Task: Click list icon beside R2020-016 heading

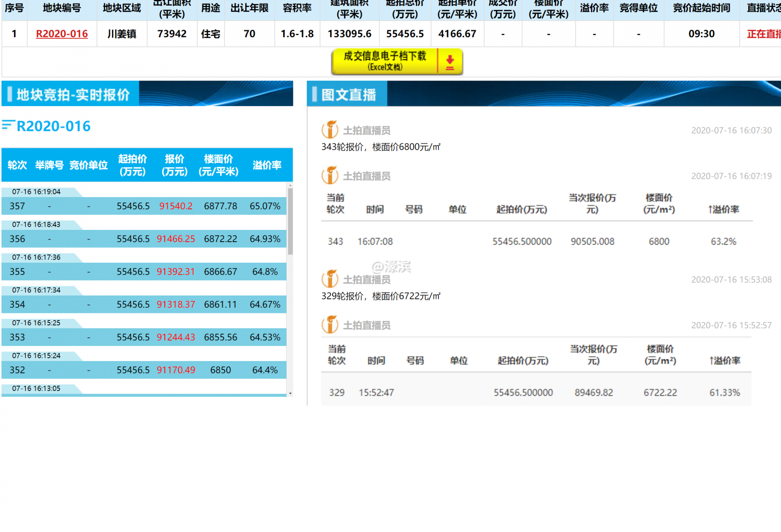Action: 8,125
